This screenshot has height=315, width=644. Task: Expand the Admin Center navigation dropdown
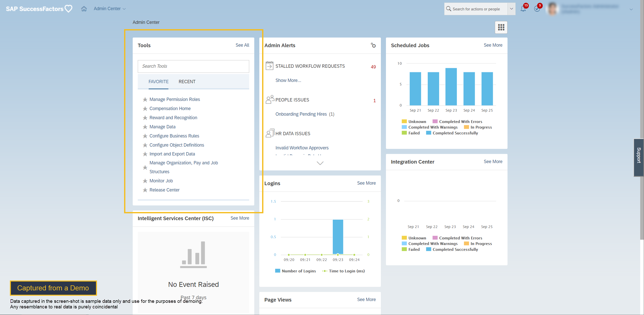pyautogui.click(x=110, y=9)
